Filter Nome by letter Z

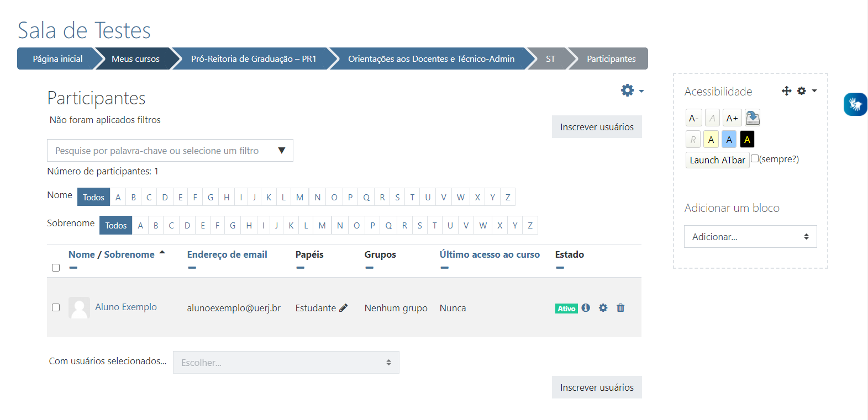click(508, 197)
